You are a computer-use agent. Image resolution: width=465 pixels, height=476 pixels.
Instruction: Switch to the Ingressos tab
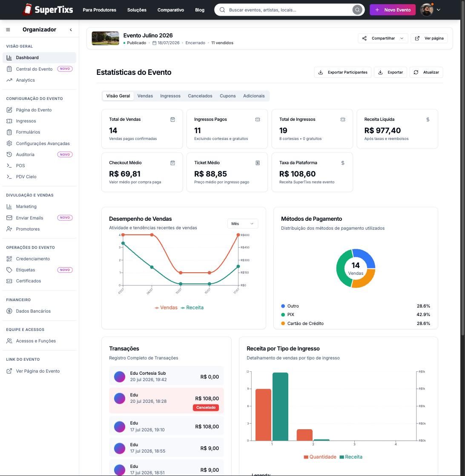pos(170,96)
